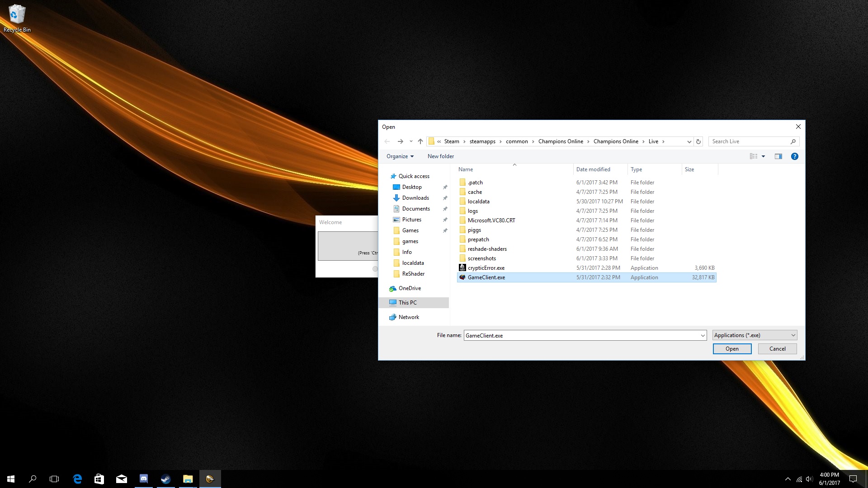Screen dimensions: 868x488
Task: Refresh the Live folder listing
Action: point(698,141)
